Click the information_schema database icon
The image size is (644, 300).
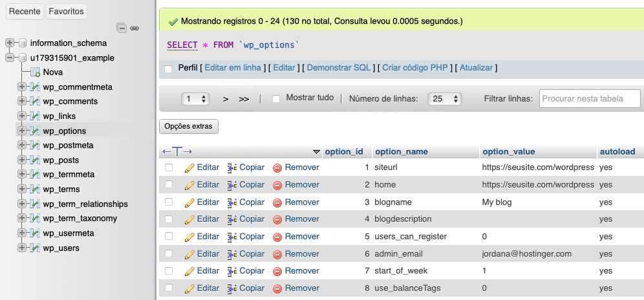pos(23,43)
